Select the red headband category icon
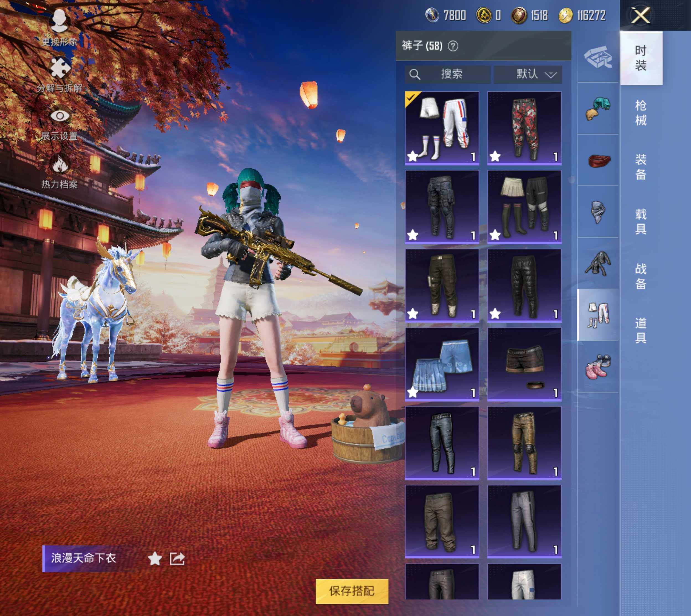Viewport: 691px width, 616px height. [599, 160]
